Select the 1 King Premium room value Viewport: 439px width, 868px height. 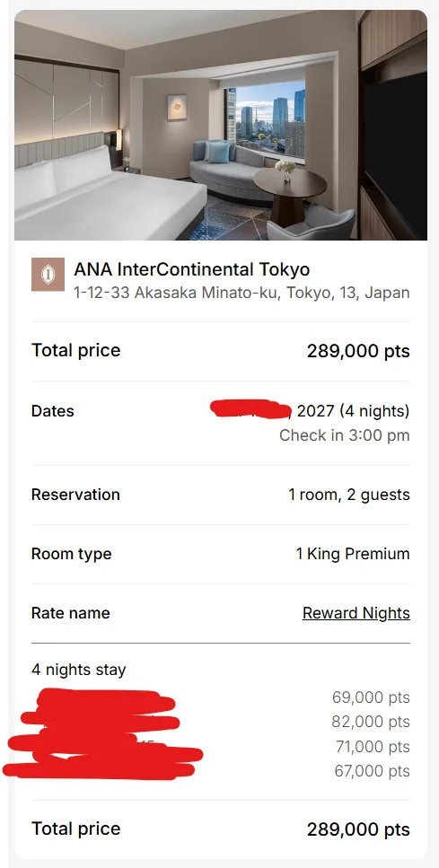tap(353, 554)
